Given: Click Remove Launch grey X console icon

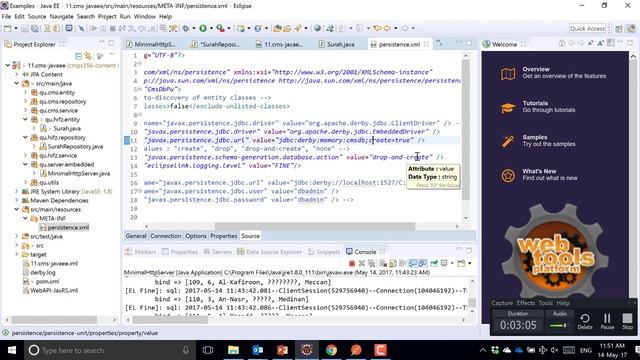Looking at the screenshot, I should point(362,263).
